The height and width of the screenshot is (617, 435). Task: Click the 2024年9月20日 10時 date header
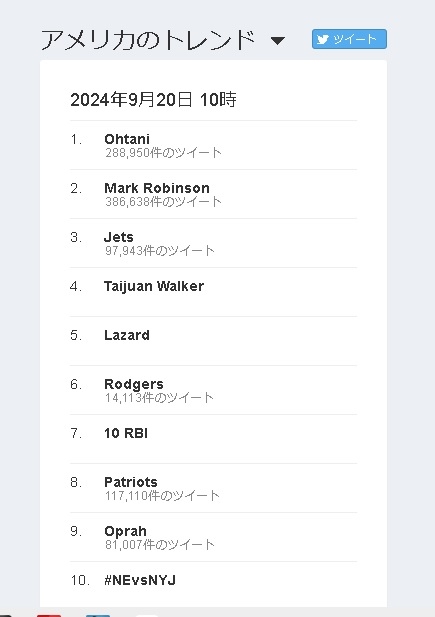coord(154,100)
